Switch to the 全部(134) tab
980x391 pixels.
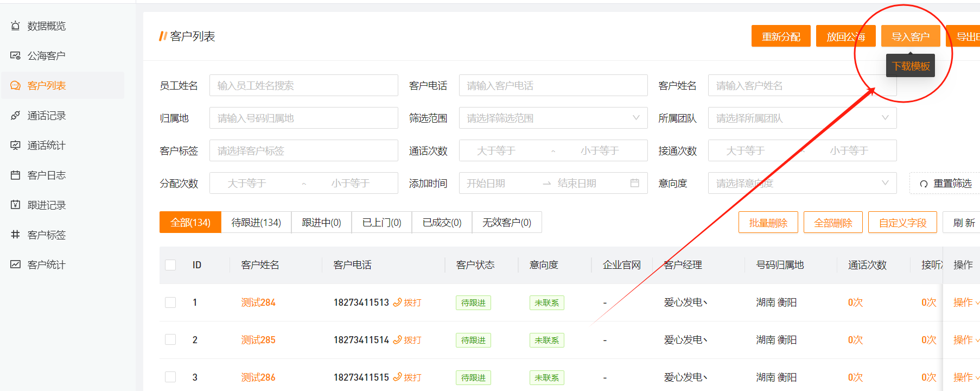point(190,222)
